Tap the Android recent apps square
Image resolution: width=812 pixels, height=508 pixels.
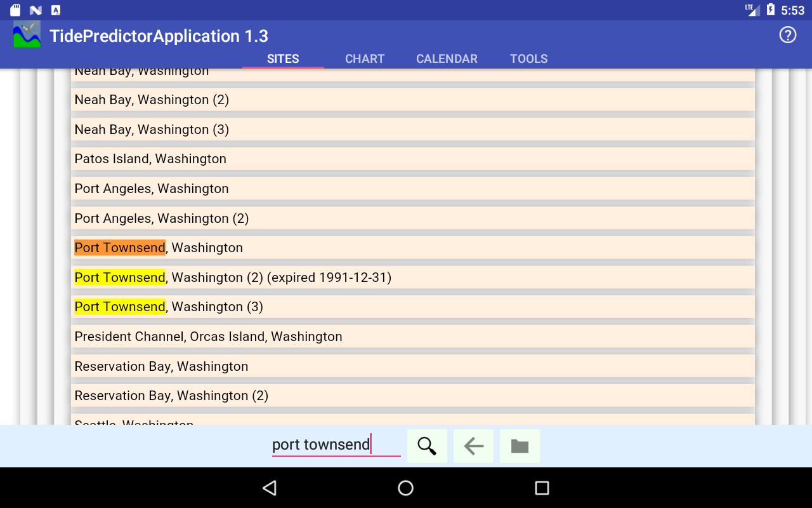pos(542,488)
